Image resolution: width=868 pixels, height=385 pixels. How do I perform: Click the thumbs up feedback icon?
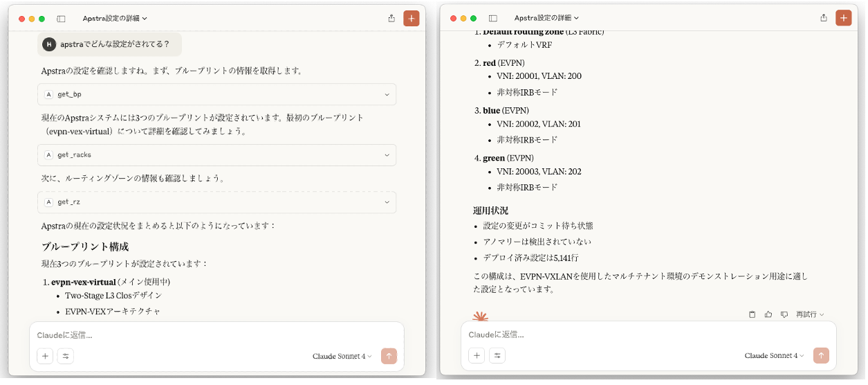pos(768,314)
